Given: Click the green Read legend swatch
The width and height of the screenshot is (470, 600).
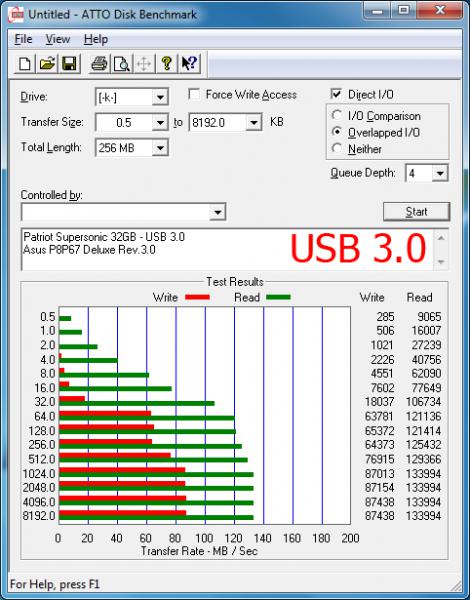Looking at the screenshot, I should point(278,297).
